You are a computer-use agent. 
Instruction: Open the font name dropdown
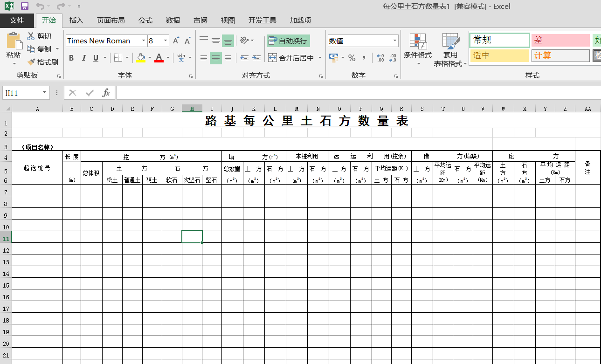(144, 41)
